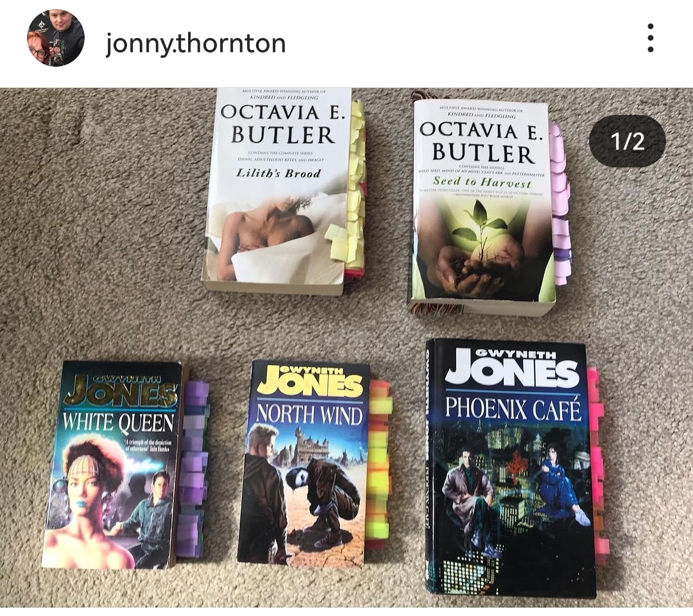Click the yellow-orange tabs on North Wind
The width and height of the screenshot is (693, 616).
(x=380, y=464)
